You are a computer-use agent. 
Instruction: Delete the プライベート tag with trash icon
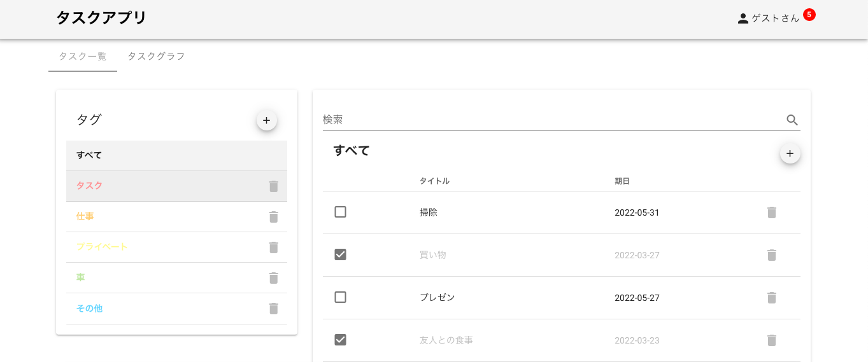274,247
